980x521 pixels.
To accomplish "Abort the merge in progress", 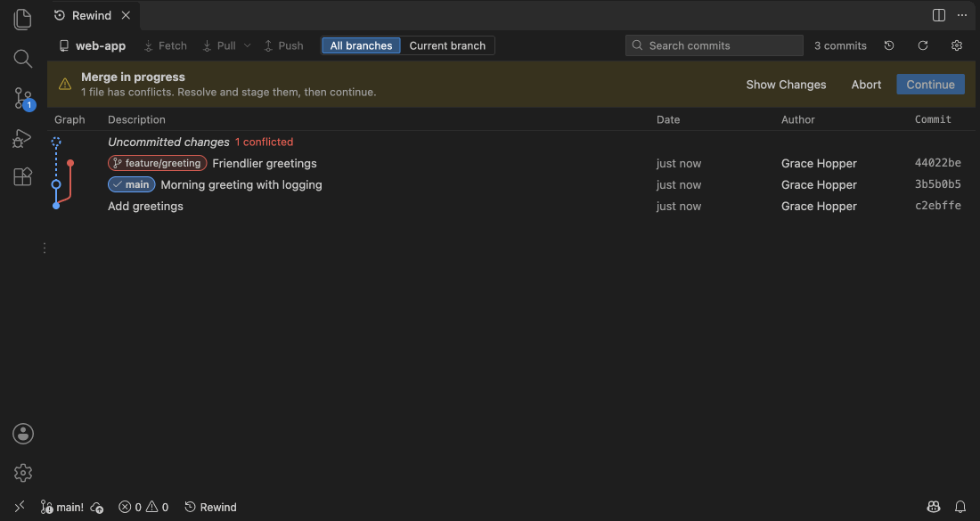I will (x=866, y=85).
